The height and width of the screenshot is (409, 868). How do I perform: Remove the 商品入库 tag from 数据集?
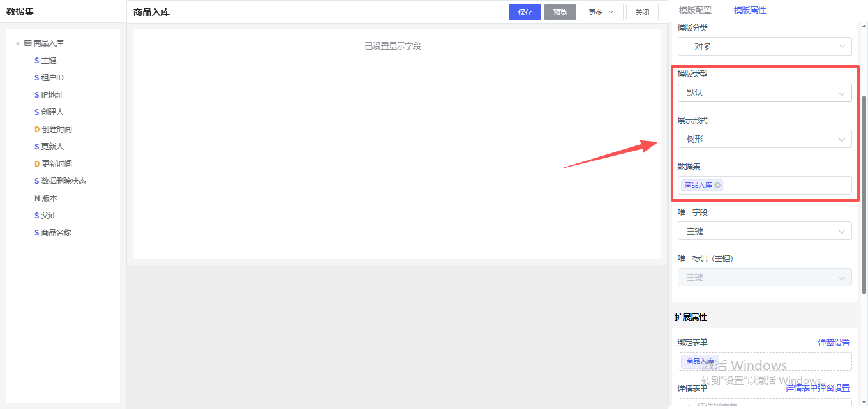point(718,185)
